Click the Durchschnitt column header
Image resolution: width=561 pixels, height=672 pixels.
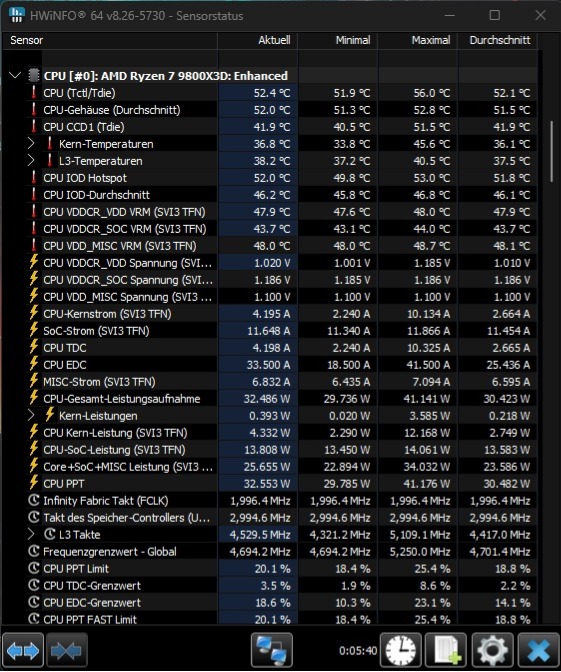tap(498, 40)
